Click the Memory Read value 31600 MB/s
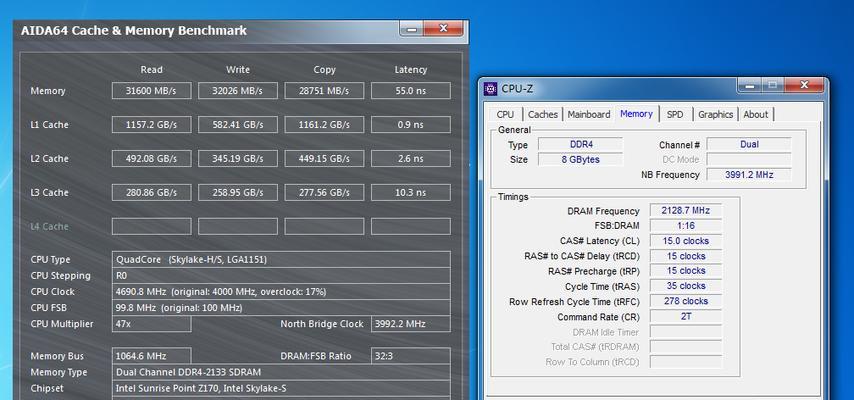 [x=151, y=90]
